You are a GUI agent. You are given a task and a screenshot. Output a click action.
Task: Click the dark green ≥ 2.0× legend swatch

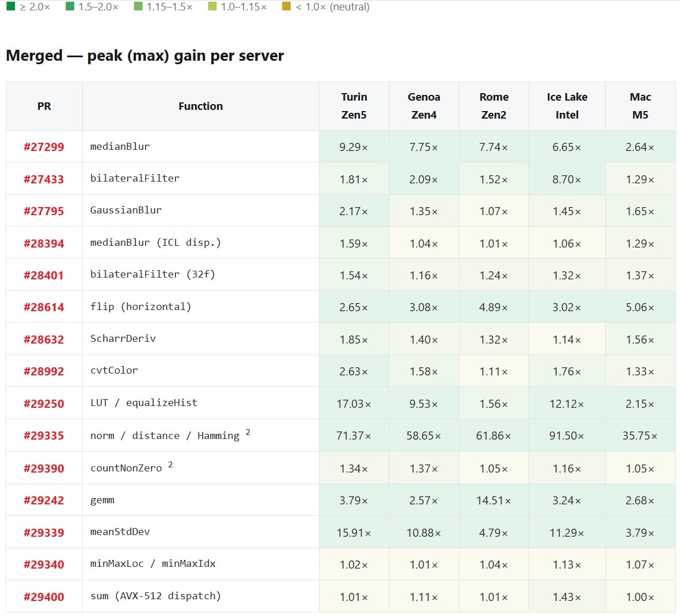click(11, 6)
